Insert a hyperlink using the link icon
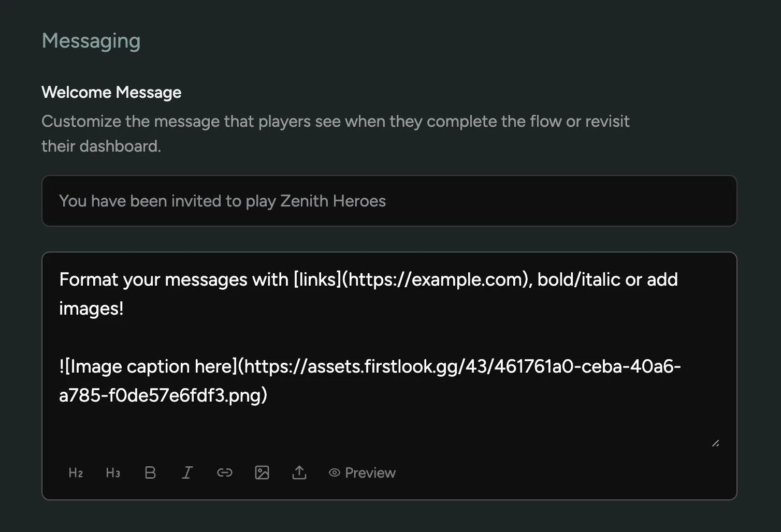Screen dimensions: 781x532 coord(225,472)
